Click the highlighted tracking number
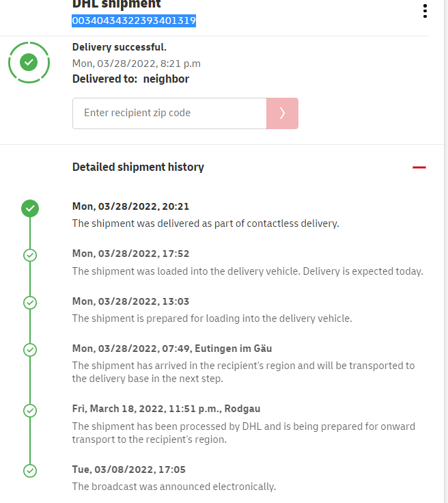This screenshot has width=448, height=503. [134, 21]
